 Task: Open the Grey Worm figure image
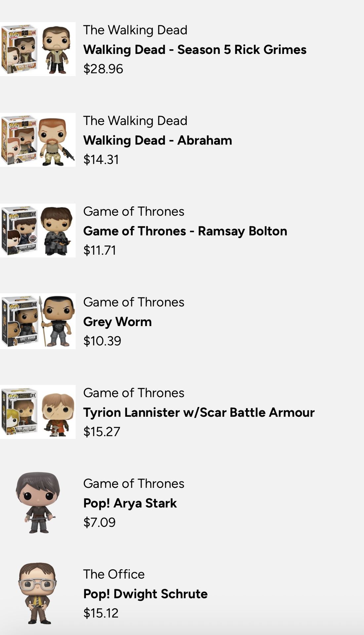point(38,321)
